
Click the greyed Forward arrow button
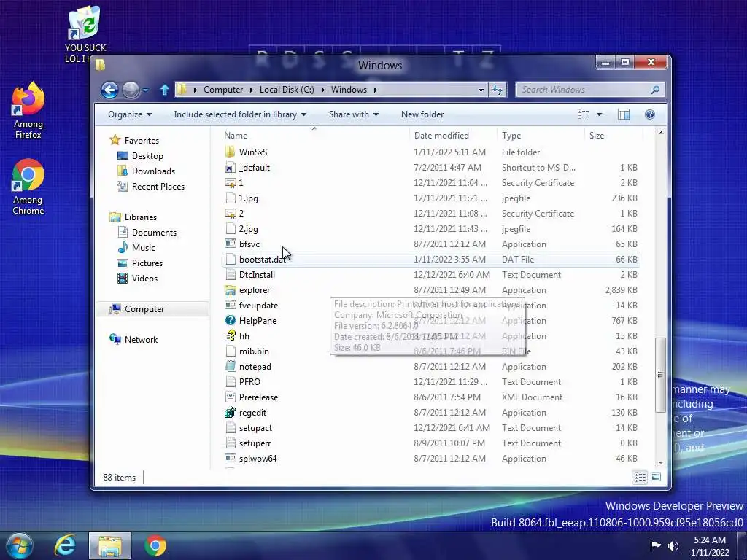(131, 90)
